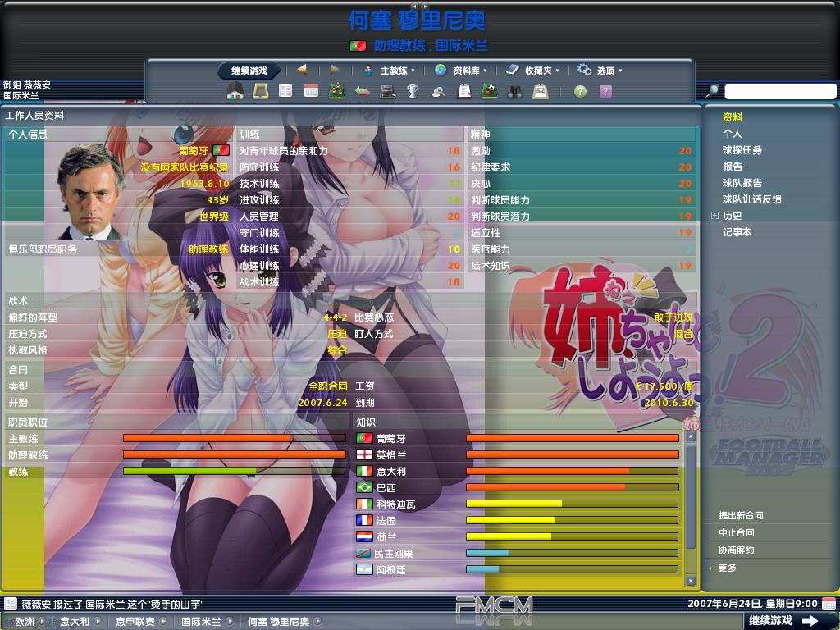The width and height of the screenshot is (840, 630).
Task: Open the player search magnifier icon
Action: pyautogui.click(x=439, y=92)
